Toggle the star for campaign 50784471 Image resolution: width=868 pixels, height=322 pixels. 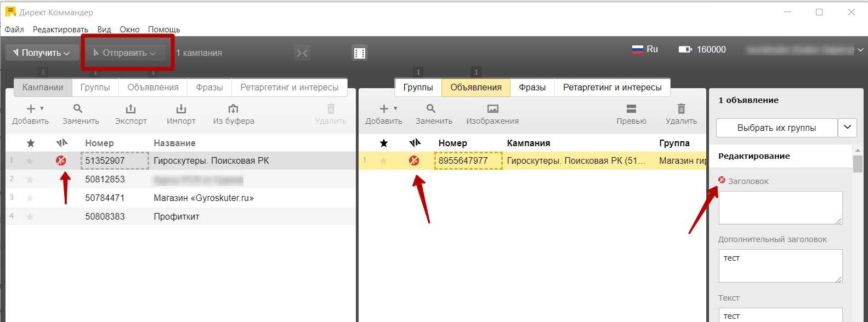coord(30,198)
